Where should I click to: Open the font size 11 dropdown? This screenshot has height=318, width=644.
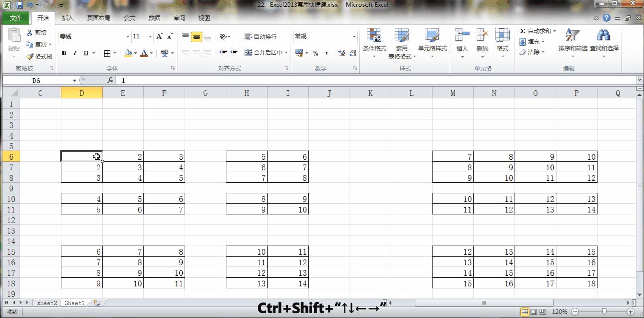[x=150, y=36]
